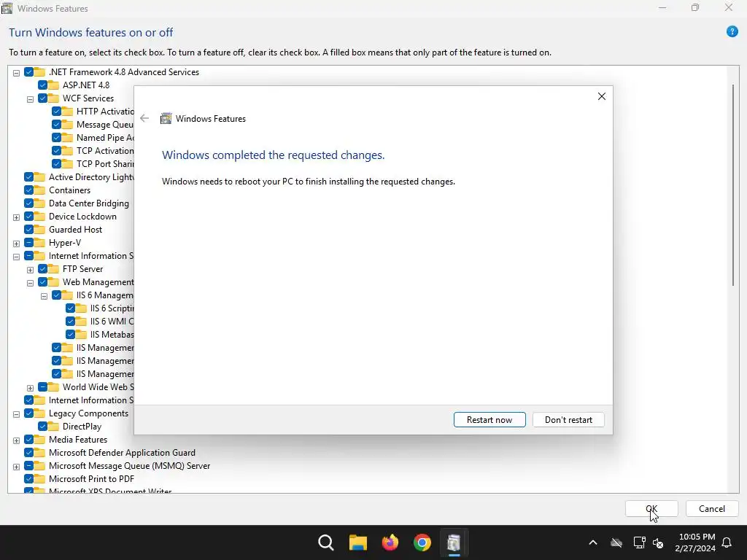Expand the World Wide Web Services node
Screen dimensions: 747x560
coord(30,388)
